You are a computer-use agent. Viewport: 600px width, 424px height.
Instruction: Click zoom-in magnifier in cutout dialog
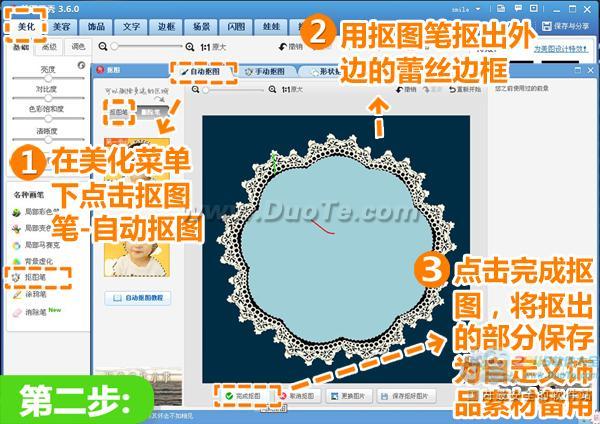pos(272,90)
